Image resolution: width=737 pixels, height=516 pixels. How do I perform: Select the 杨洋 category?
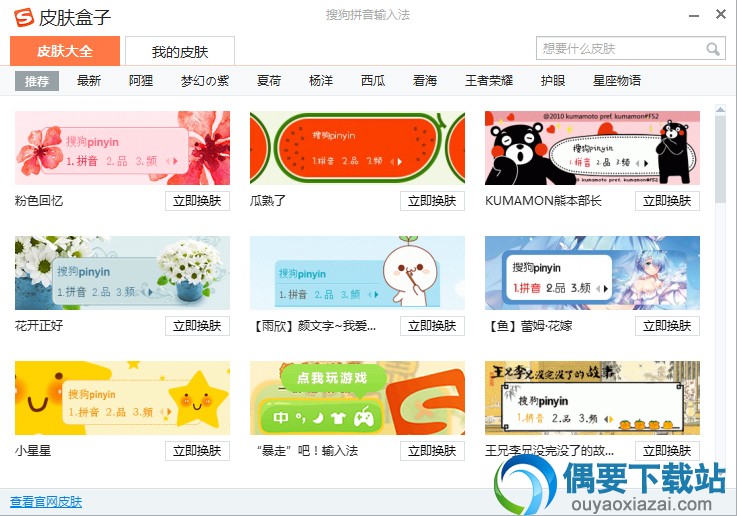pyautogui.click(x=321, y=81)
